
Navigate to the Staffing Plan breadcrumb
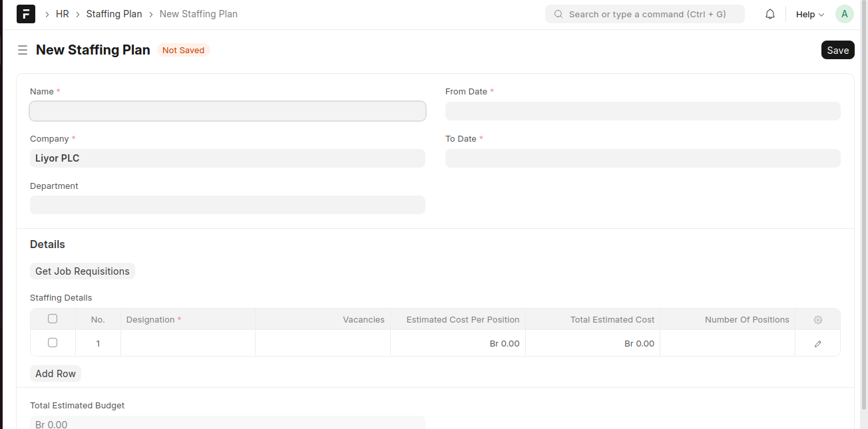pyautogui.click(x=114, y=14)
